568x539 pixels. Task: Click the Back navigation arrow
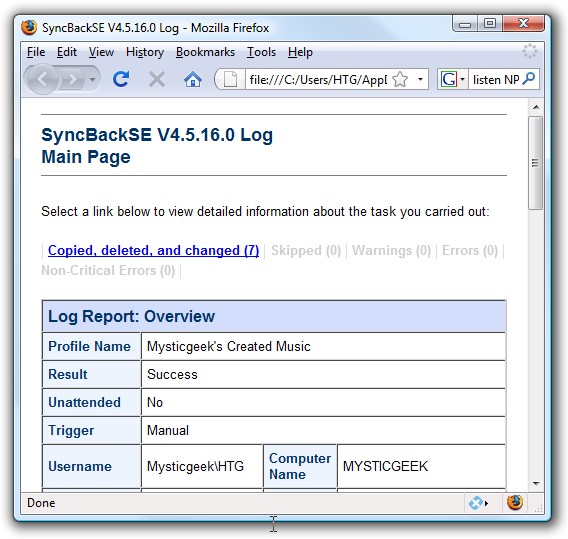point(43,79)
